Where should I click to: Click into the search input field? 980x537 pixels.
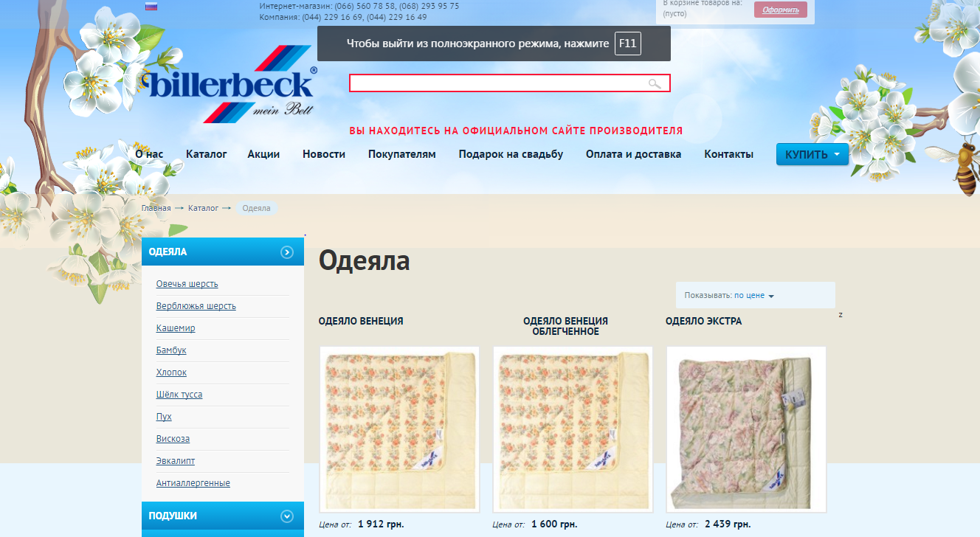coord(494,83)
